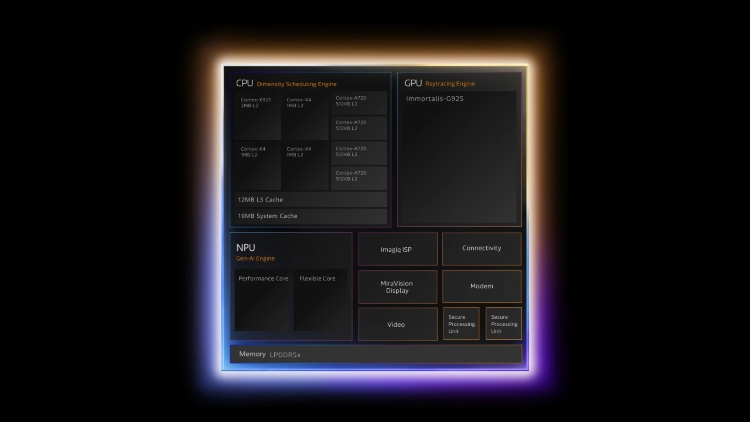Select the Memory LPDDR5x bar
This screenshot has width=750, height=422.
376,354
